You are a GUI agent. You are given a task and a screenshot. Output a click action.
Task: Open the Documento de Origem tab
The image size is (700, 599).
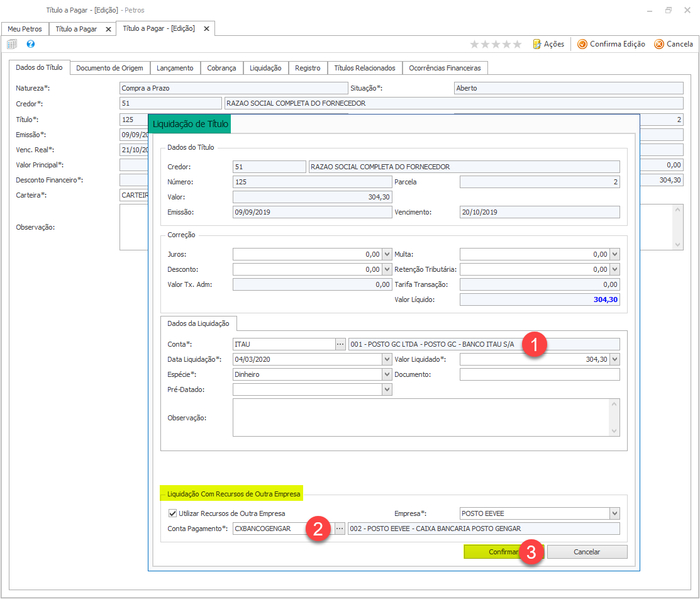(x=110, y=68)
